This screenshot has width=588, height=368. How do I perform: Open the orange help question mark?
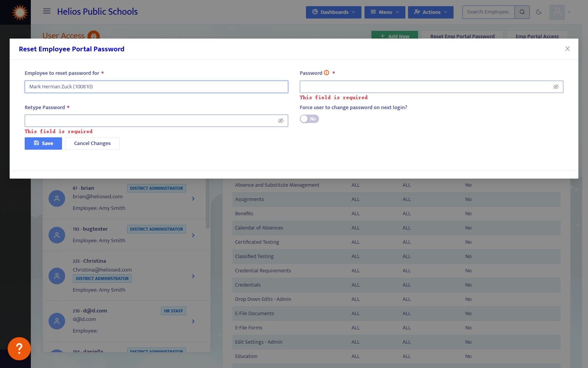coord(19,349)
